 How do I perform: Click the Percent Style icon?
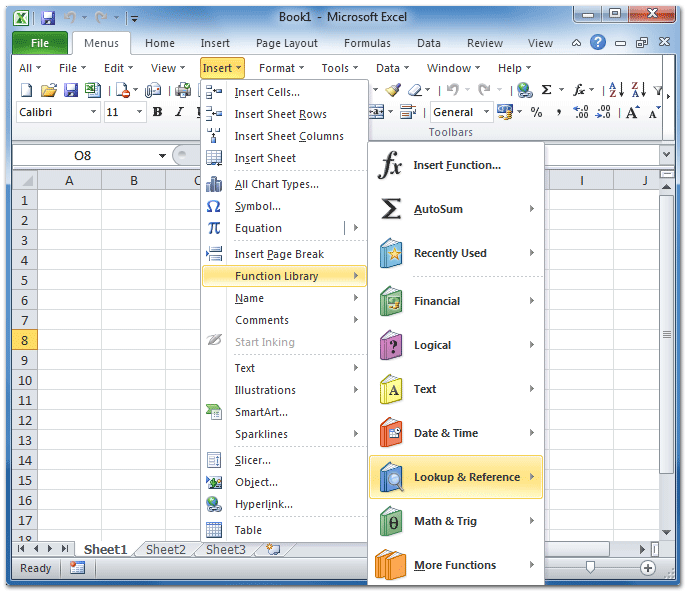coord(536,112)
